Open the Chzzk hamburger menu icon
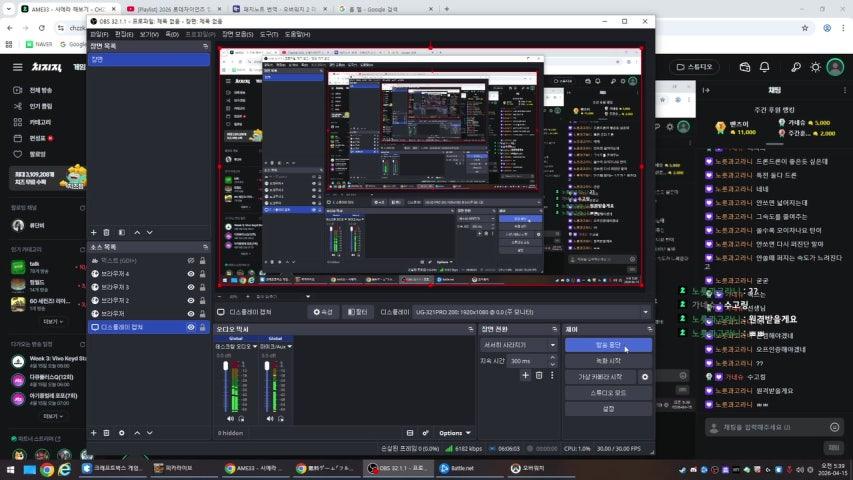The height and width of the screenshot is (480, 853). click(x=18, y=67)
